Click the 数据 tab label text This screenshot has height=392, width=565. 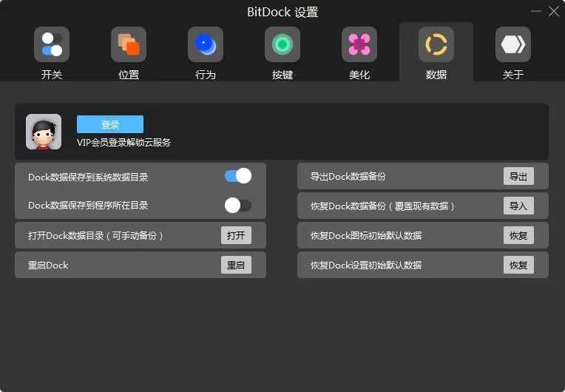click(x=436, y=75)
